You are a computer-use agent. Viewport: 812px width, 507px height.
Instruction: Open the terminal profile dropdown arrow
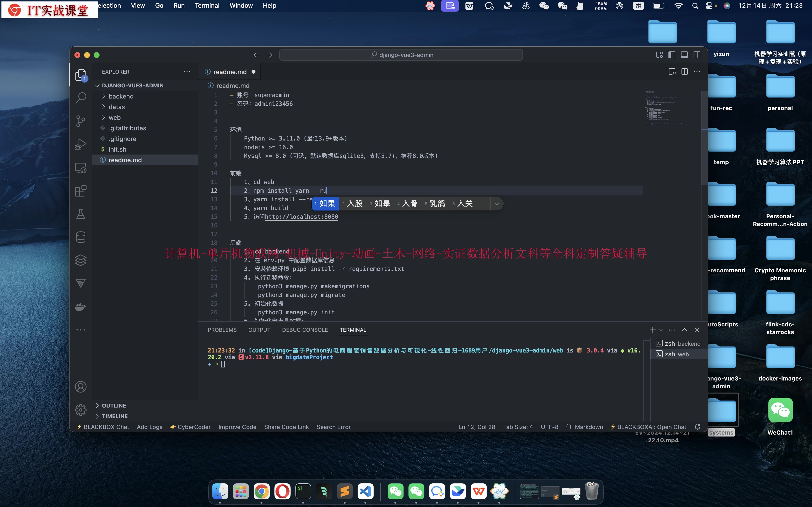coord(660,330)
